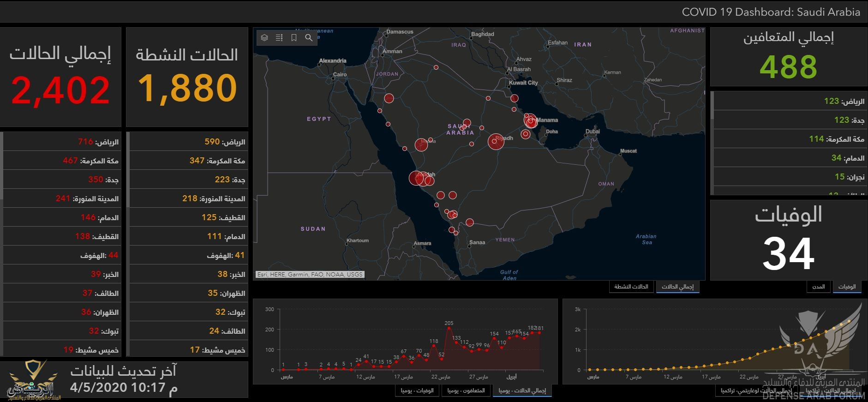Open the إجمالي الحالات - يوميا chart tab
This screenshot has width=868, height=402.
point(522,390)
